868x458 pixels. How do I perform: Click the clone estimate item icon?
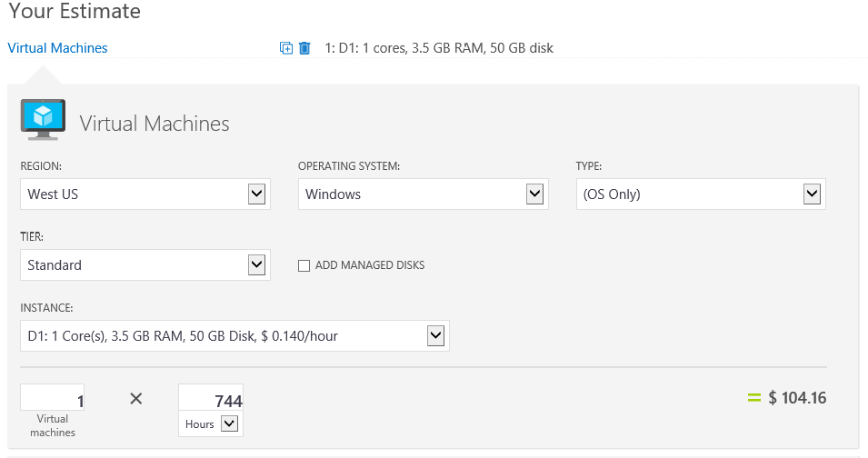[x=286, y=48]
